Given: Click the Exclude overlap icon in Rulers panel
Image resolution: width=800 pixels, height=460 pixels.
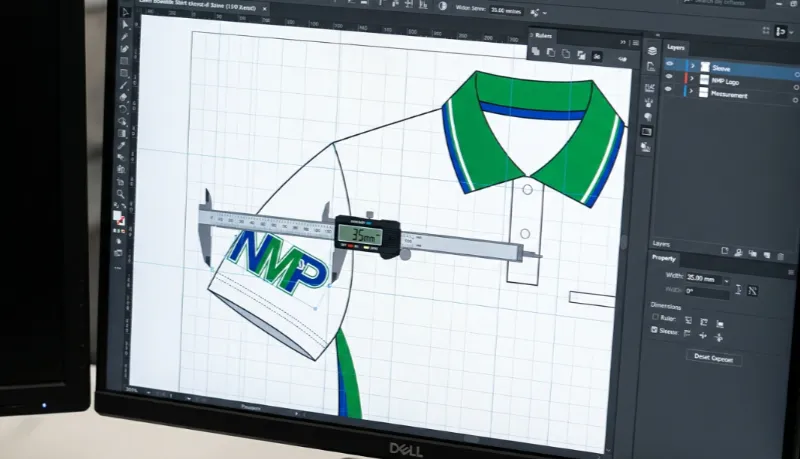Looking at the screenshot, I should point(582,55).
